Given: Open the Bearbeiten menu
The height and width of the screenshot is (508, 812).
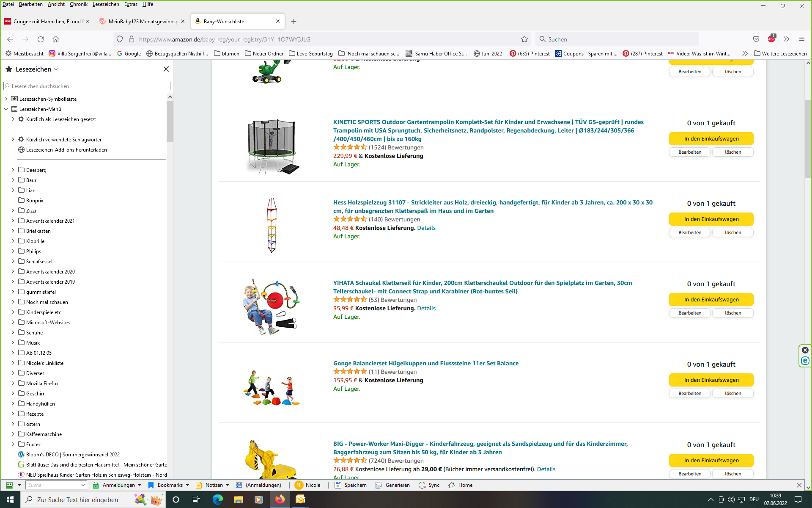Looking at the screenshot, I should pos(30,4).
